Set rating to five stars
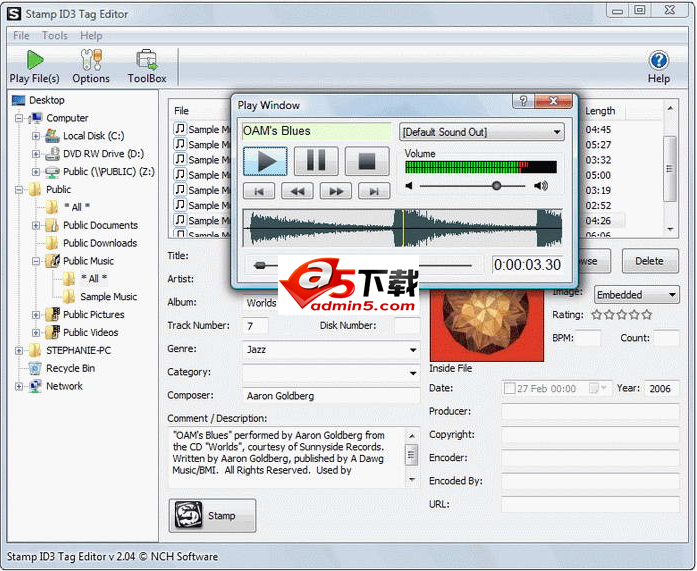This screenshot has height=571, width=697. (646, 315)
